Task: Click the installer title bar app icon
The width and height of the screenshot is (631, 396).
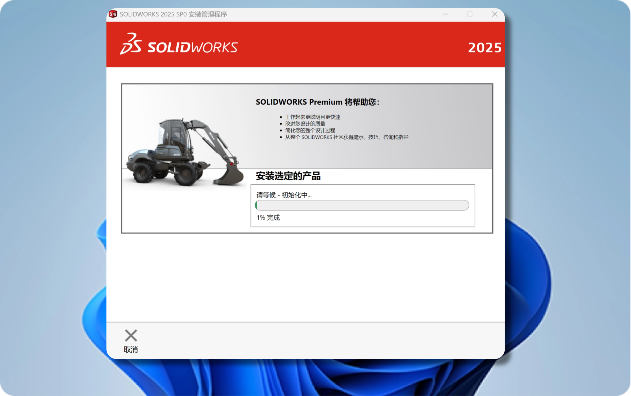Action: pyautogui.click(x=113, y=14)
